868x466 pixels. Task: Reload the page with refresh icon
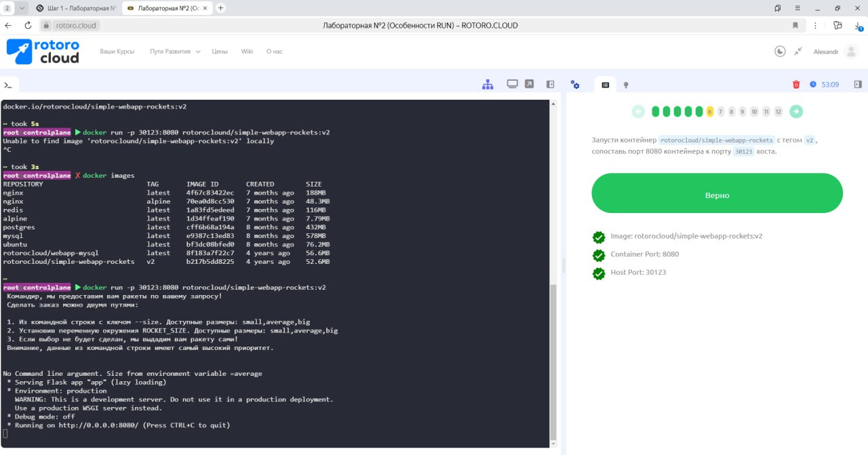(x=28, y=25)
